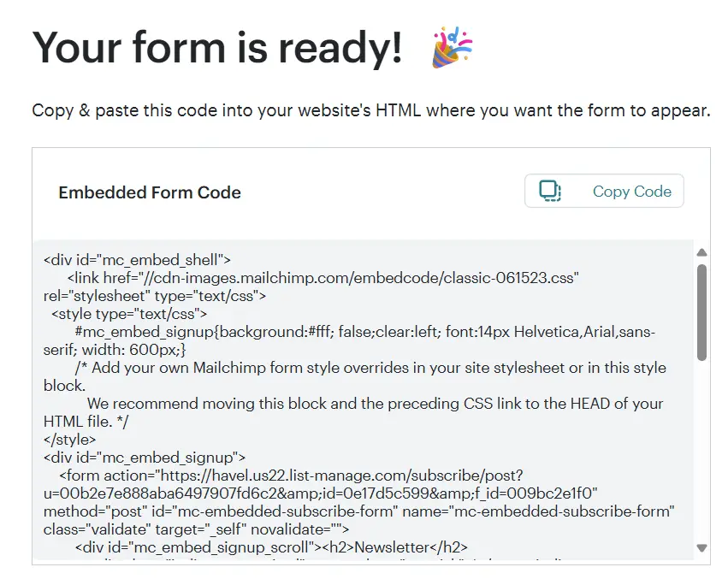This screenshot has width=728, height=579.
Task: Click the copy icon beside Copy Code
Action: 550,191
